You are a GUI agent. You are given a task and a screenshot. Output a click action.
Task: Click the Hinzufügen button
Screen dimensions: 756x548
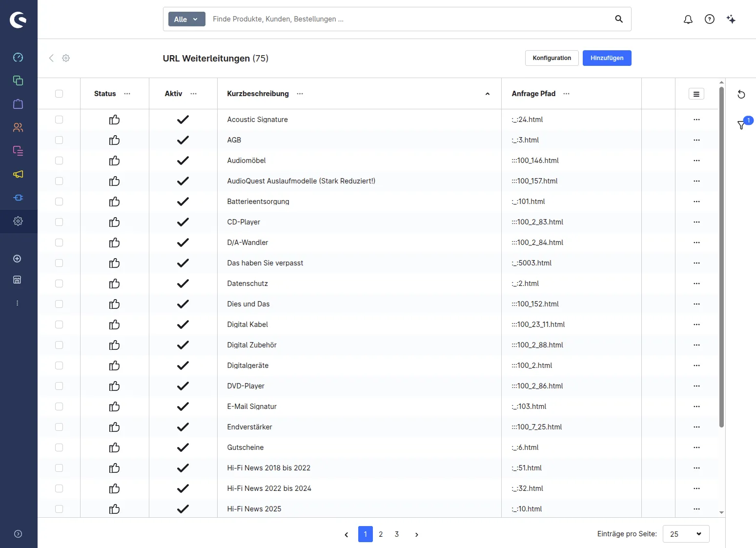coord(607,58)
